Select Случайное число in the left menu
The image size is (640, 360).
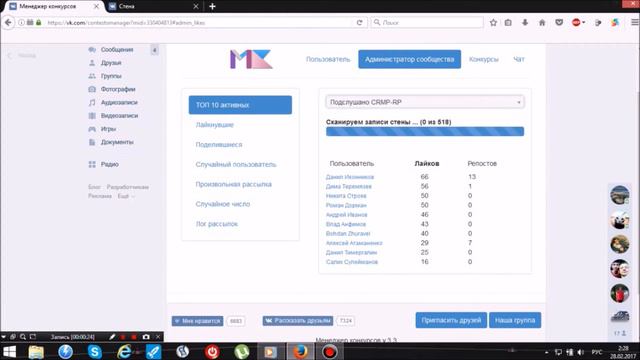pos(222,204)
